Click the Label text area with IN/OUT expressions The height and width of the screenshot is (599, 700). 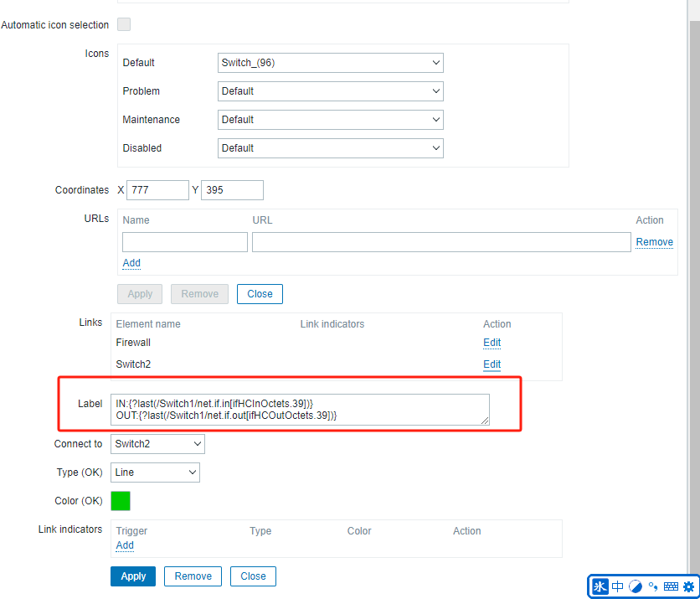300,410
